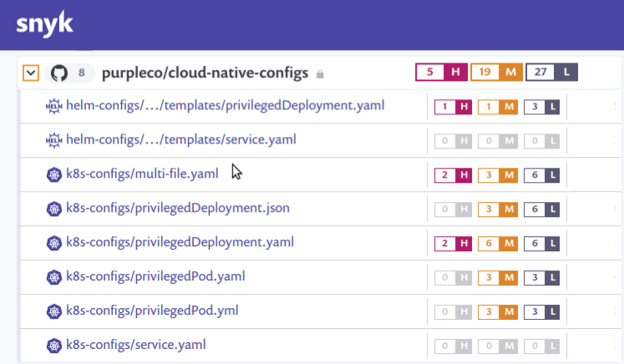Open k8s-configs/service.yaml
The height and width of the screenshot is (364, 624).
click(136, 345)
